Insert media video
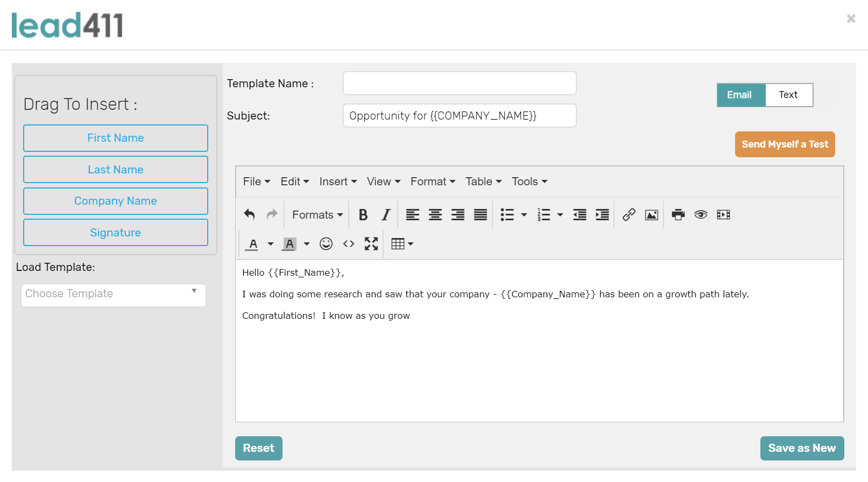868x482 pixels. click(723, 214)
